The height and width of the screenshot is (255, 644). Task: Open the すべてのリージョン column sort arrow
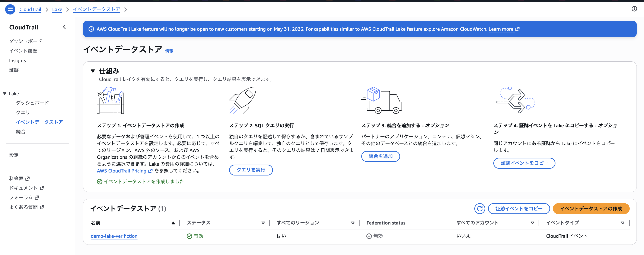(x=353, y=223)
